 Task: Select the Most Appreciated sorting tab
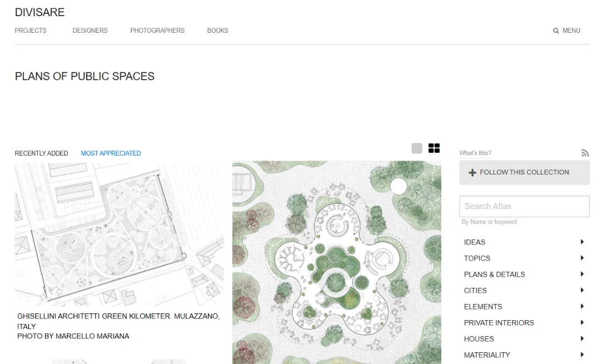(111, 153)
